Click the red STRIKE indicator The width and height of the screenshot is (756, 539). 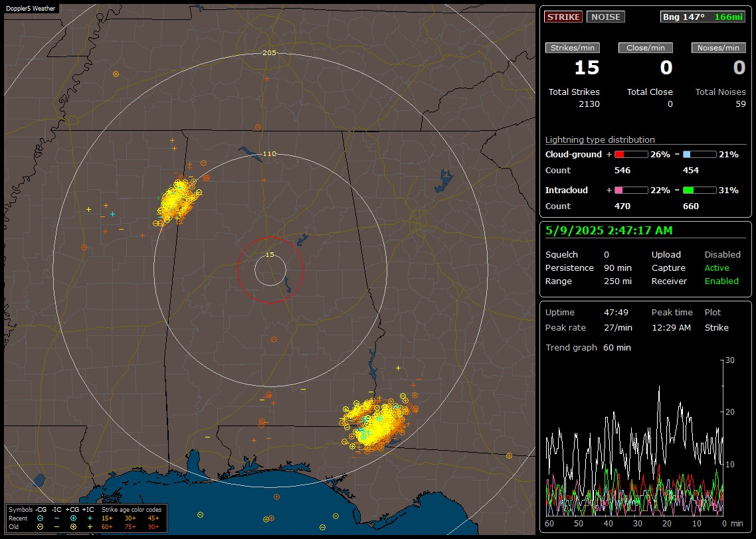pyautogui.click(x=563, y=17)
